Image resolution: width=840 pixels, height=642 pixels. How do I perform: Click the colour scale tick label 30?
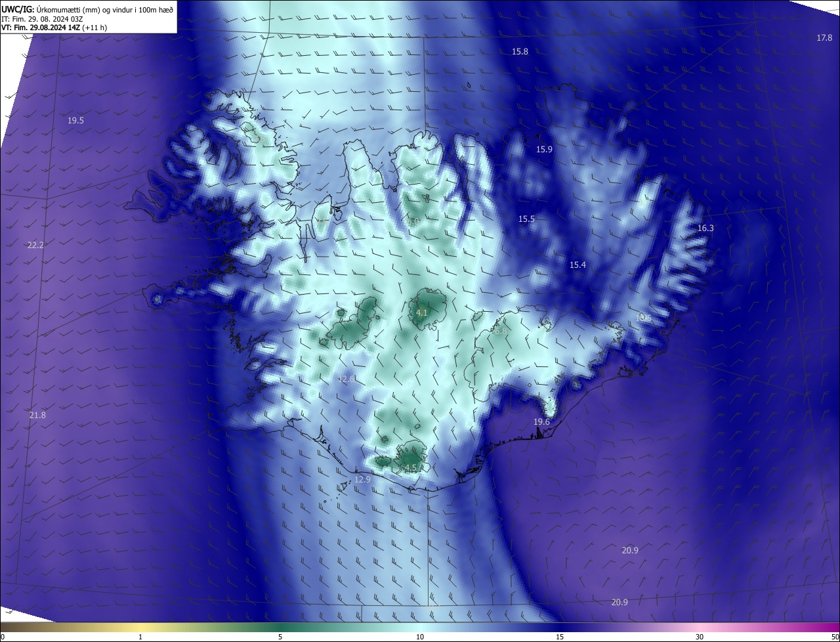(x=700, y=637)
